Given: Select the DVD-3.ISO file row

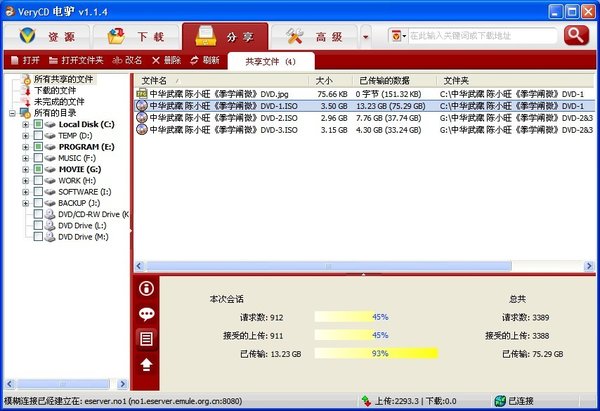Looking at the screenshot, I should pos(364,130).
